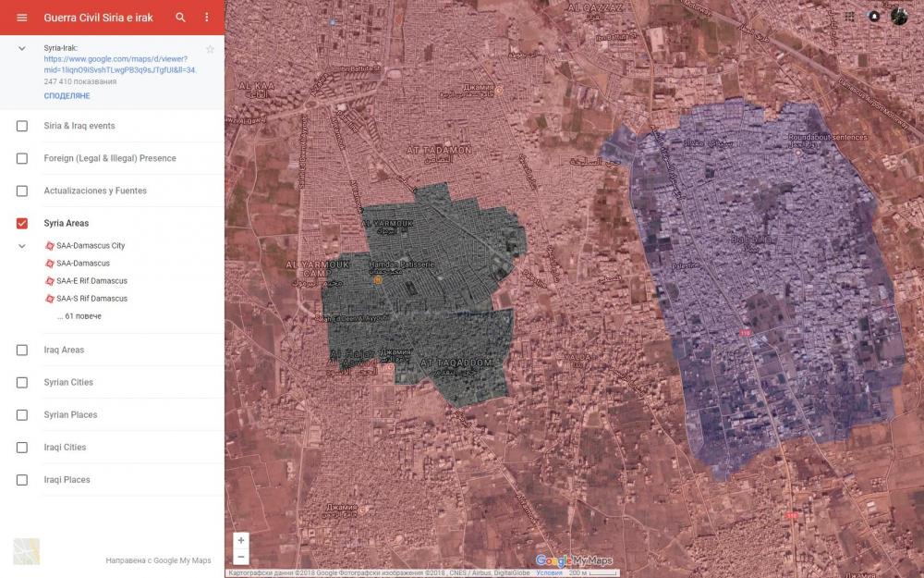This screenshot has width=924, height=578.
Task: Collapse the Syria Areas item list
Action: coord(22,246)
